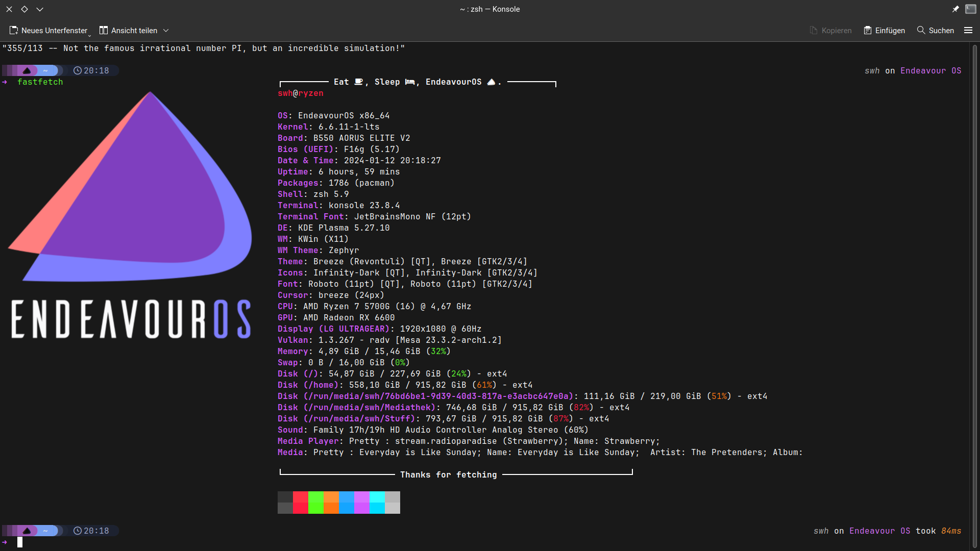Open the hamburger menu
This screenshot has height=551, width=980.
[x=968, y=31]
